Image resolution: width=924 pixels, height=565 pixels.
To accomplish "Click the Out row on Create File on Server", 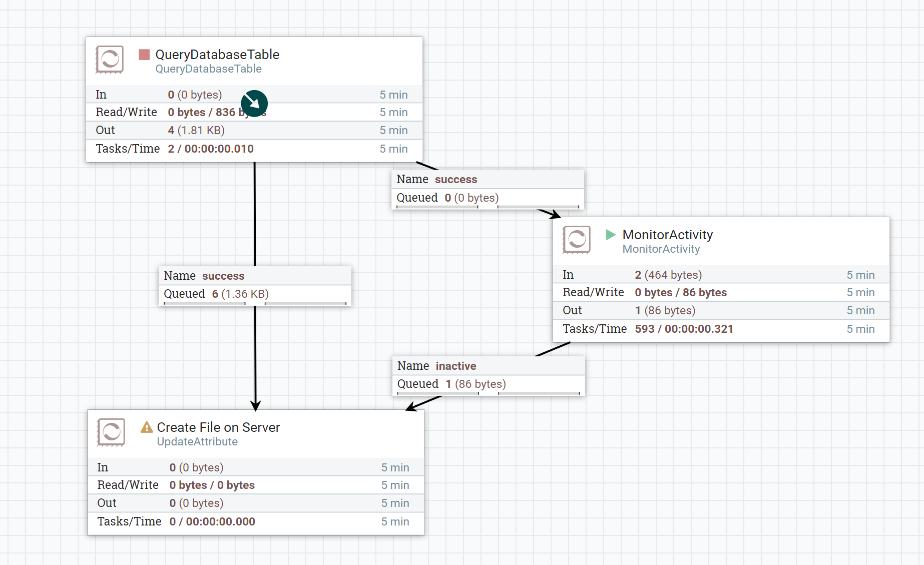I will point(200,503).
